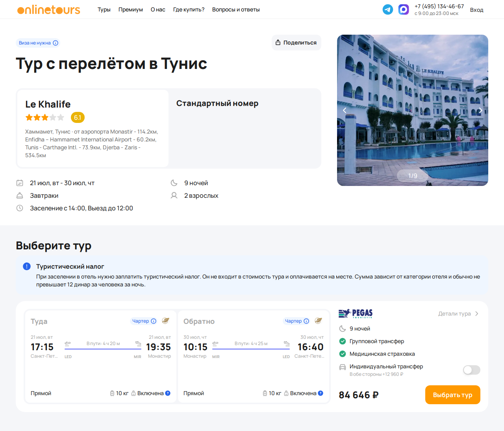
Task: Expand 'Детали тура' chevron link
Action: (459, 314)
